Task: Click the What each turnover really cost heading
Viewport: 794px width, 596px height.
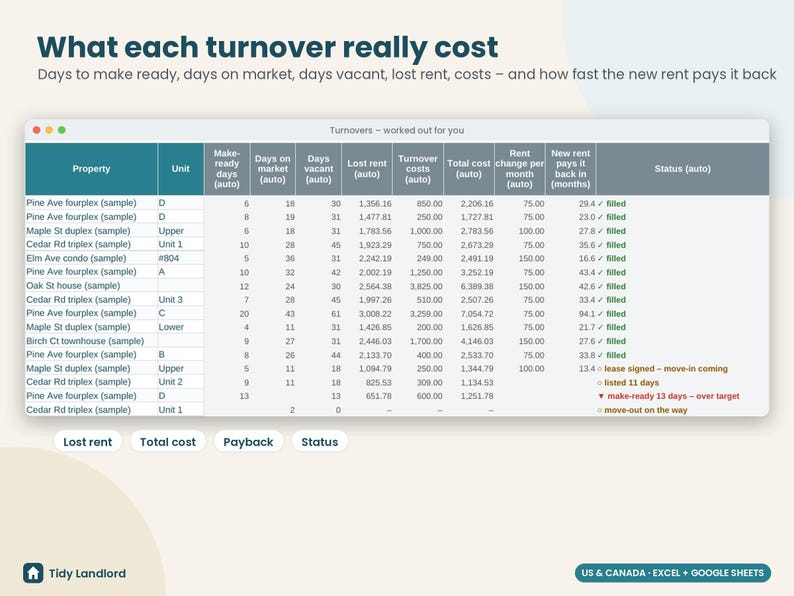Action: coord(267,47)
